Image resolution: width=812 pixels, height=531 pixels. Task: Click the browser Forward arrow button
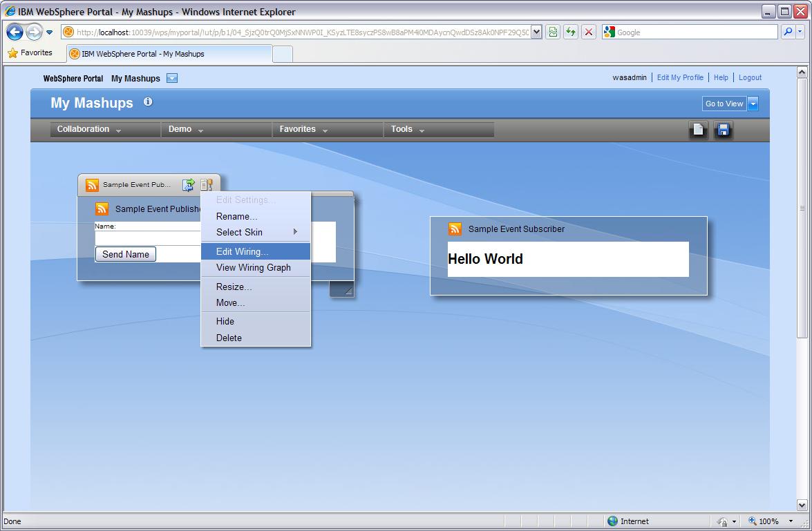pos(34,32)
